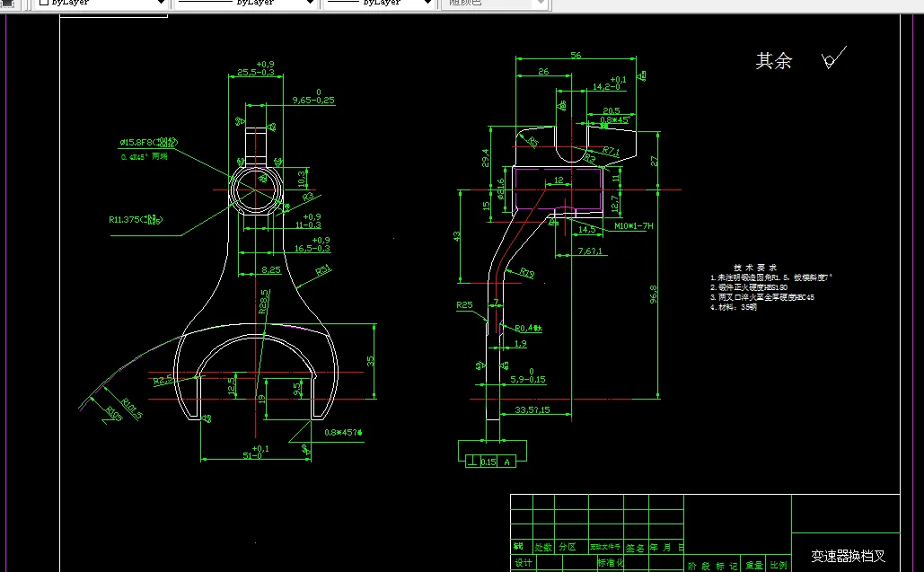Pick the 29.4 vertical dimension text

click(x=486, y=158)
